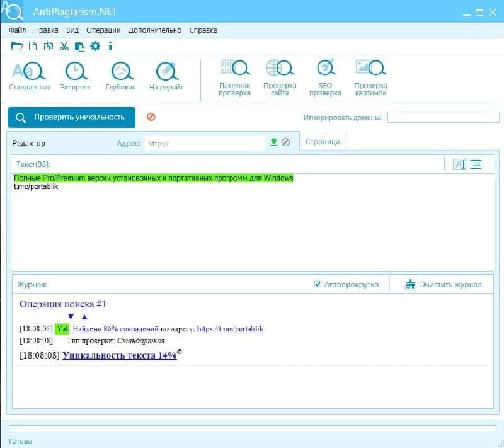Viewport: 504px width, 448px height.
Task: Click the Уникальность текста 14% link
Action: coord(120,355)
